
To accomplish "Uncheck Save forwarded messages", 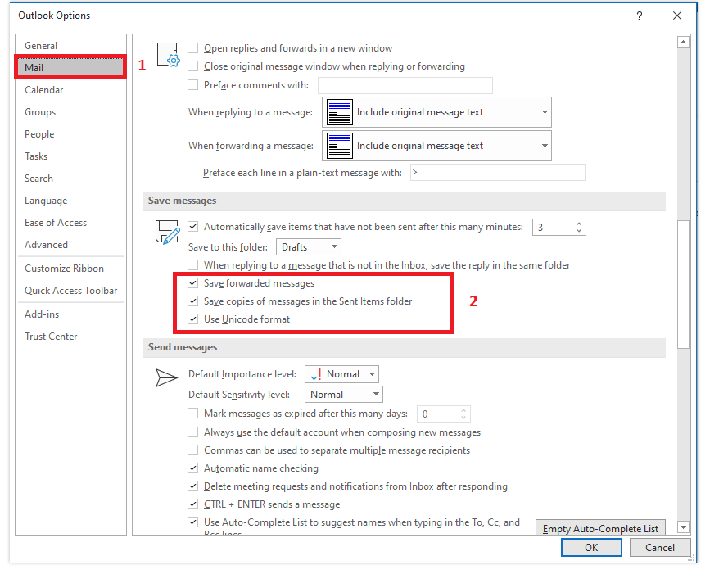I will 192,282.
